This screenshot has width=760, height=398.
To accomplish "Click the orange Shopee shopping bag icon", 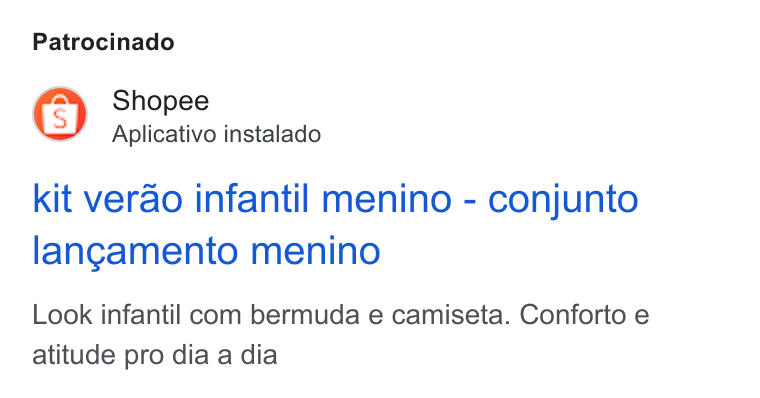I will [x=60, y=114].
